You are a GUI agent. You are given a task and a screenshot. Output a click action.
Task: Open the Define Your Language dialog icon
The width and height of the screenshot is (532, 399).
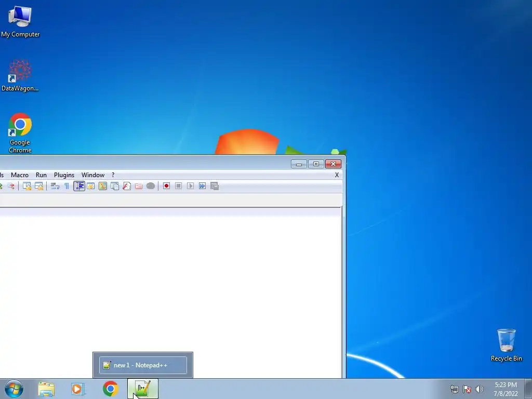coord(90,186)
